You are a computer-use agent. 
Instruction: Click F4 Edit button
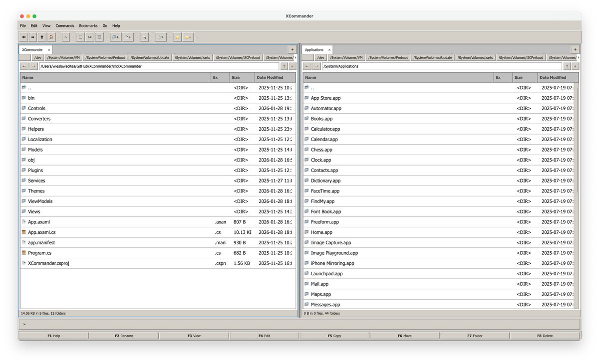click(x=265, y=336)
